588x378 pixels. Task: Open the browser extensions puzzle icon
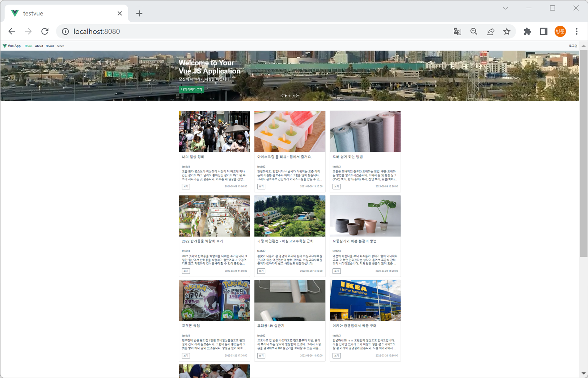point(527,31)
